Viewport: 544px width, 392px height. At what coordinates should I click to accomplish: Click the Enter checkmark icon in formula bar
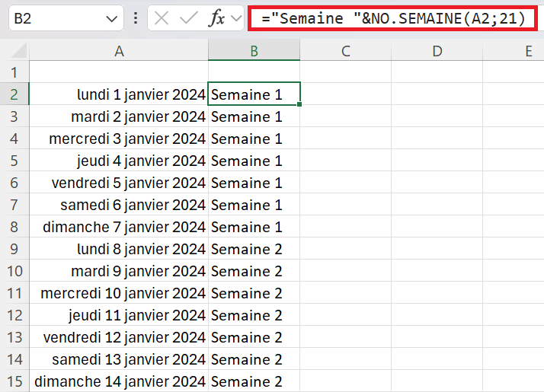(x=189, y=18)
